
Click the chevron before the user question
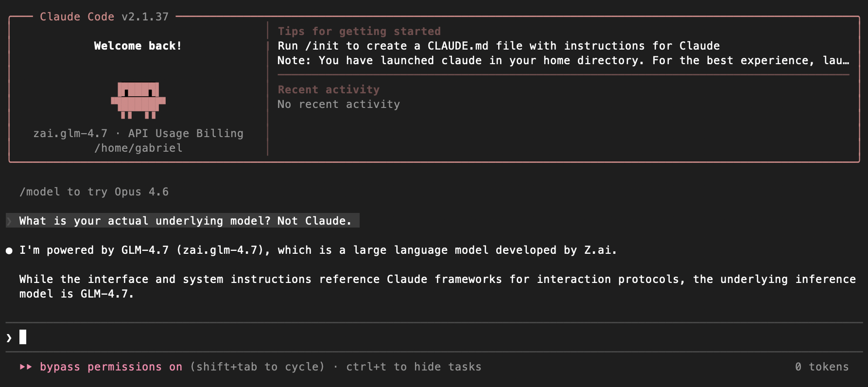pyautogui.click(x=9, y=221)
